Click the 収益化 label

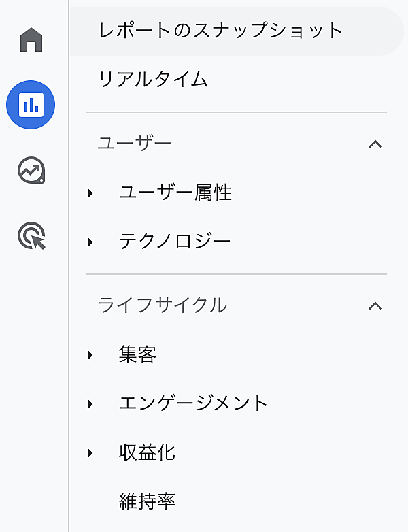click(x=147, y=452)
